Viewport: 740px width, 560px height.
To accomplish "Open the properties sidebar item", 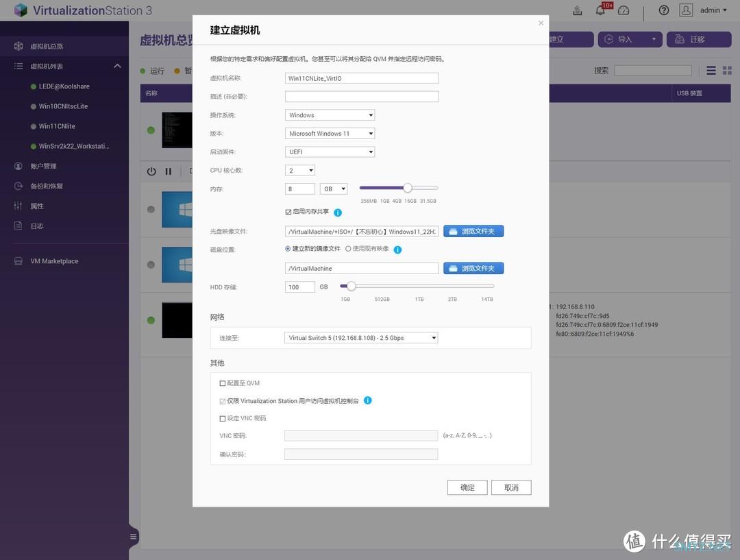I will tap(37, 206).
